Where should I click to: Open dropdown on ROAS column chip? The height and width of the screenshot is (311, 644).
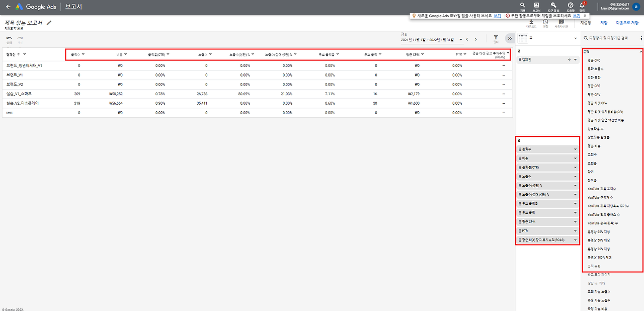point(575,240)
